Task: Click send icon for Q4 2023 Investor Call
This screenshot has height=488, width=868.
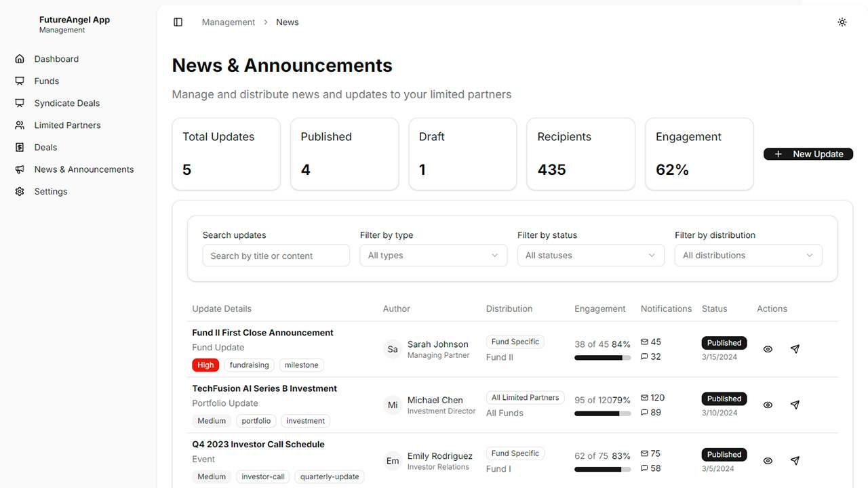Action: pos(795,461)
